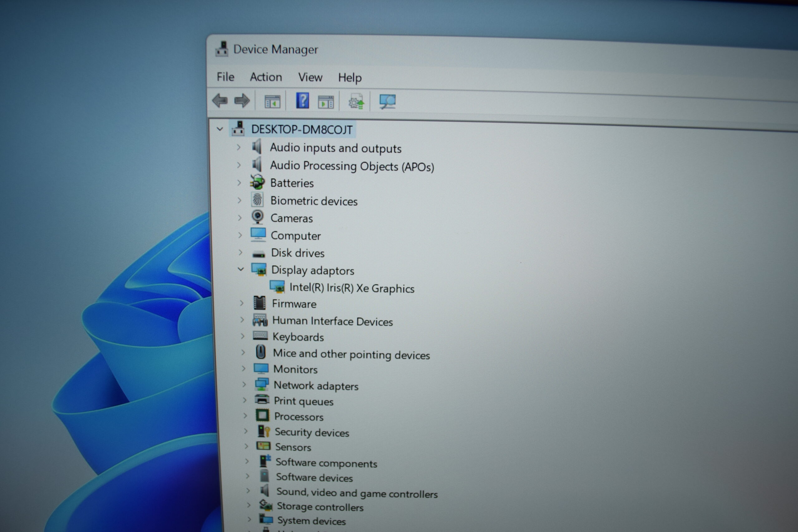The image size is (798, 532).
Task: Click the Keyboards icon
Action: tap(260, 336)
